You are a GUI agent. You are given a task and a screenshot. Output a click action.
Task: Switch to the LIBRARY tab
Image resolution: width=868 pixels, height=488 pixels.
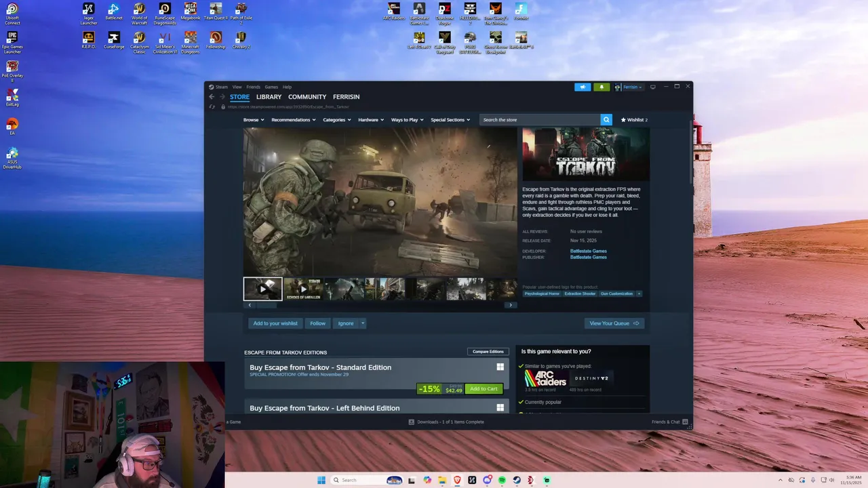click(269, 97)
